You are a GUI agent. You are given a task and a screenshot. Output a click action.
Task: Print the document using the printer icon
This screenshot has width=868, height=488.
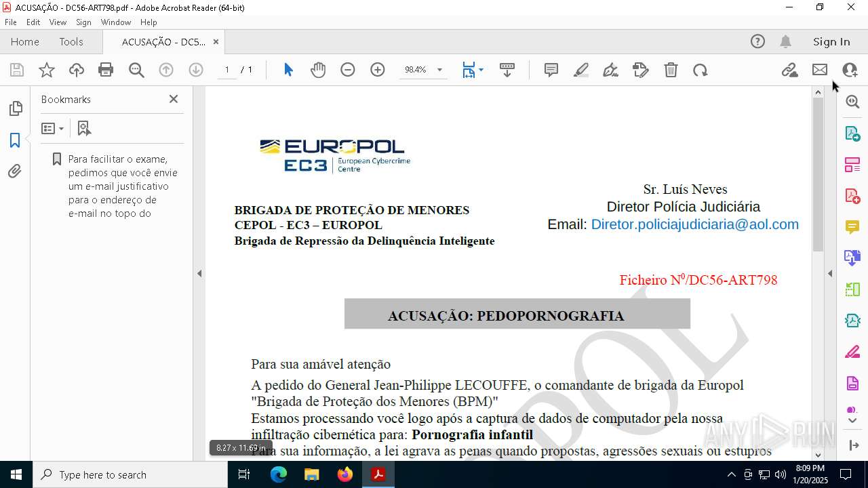pyautogui.click(x=106, y=70)
